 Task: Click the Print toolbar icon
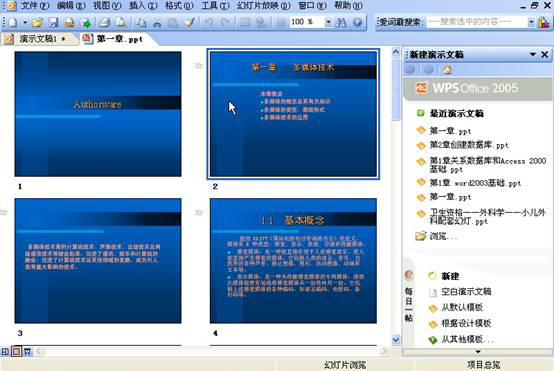pyautogui.click(x=104, y=23)
